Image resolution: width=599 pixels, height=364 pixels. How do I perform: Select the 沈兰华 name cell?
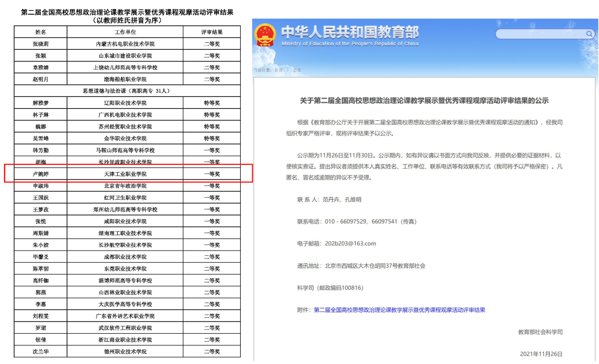[x=40, y=351]
